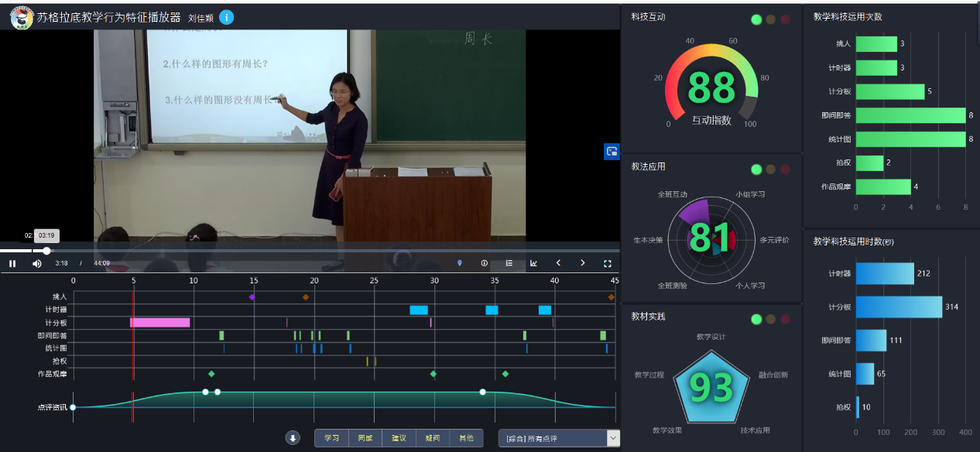Mute the video volume
980x452 pixels.
click(x=36, y=263)
